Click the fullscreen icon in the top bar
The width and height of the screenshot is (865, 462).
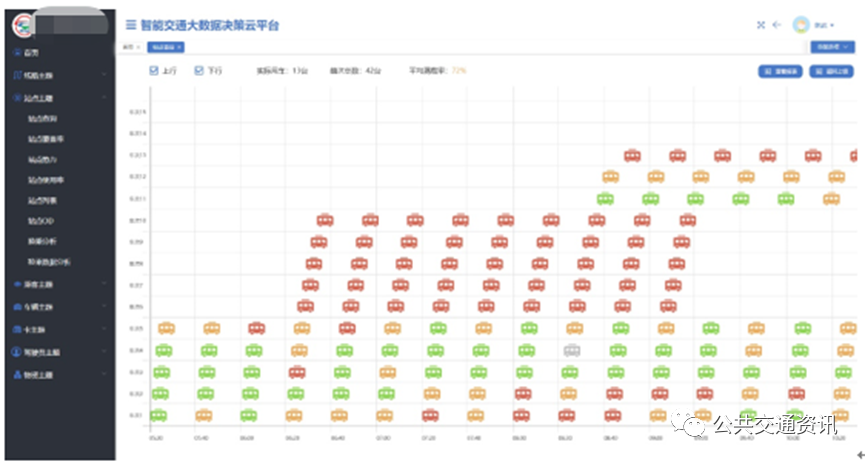tap(760, 25)
